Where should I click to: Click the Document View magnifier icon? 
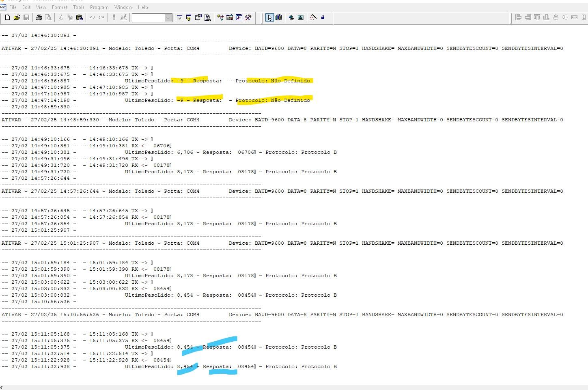[x=208, y=17]
